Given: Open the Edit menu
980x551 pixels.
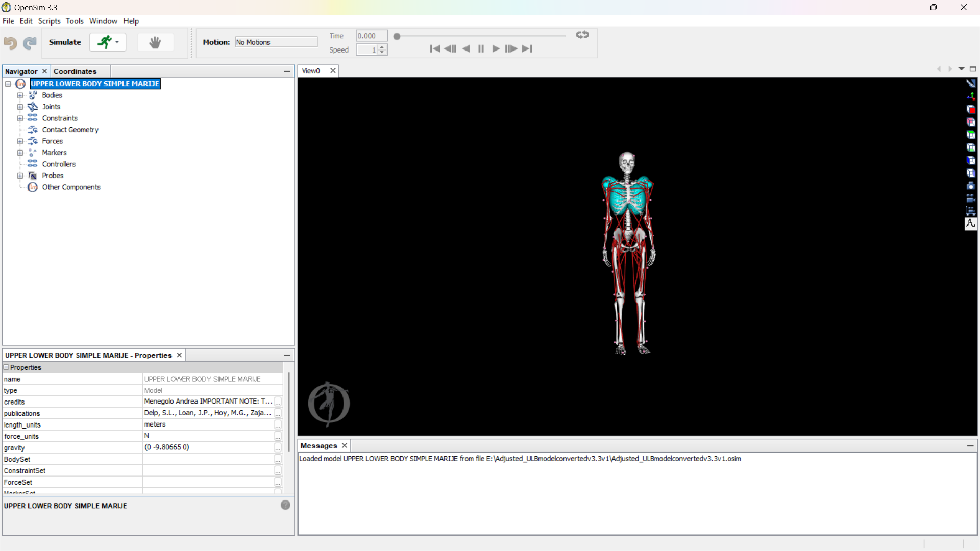Looking at the screenshot, I should click(26, 21).
